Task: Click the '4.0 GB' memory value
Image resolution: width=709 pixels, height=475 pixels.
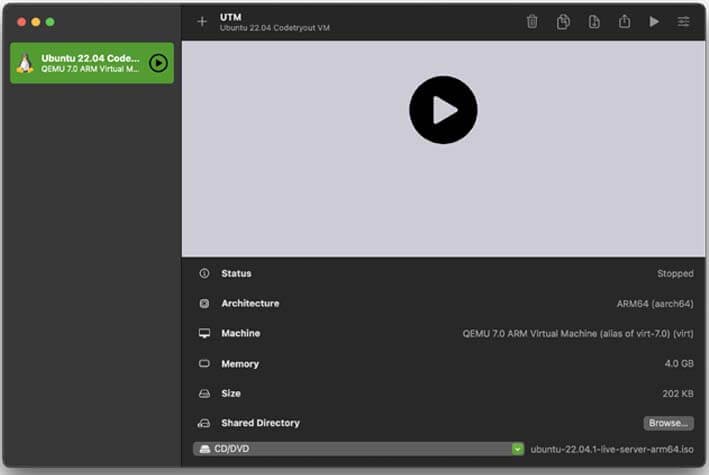Action: tap(679, 363)
